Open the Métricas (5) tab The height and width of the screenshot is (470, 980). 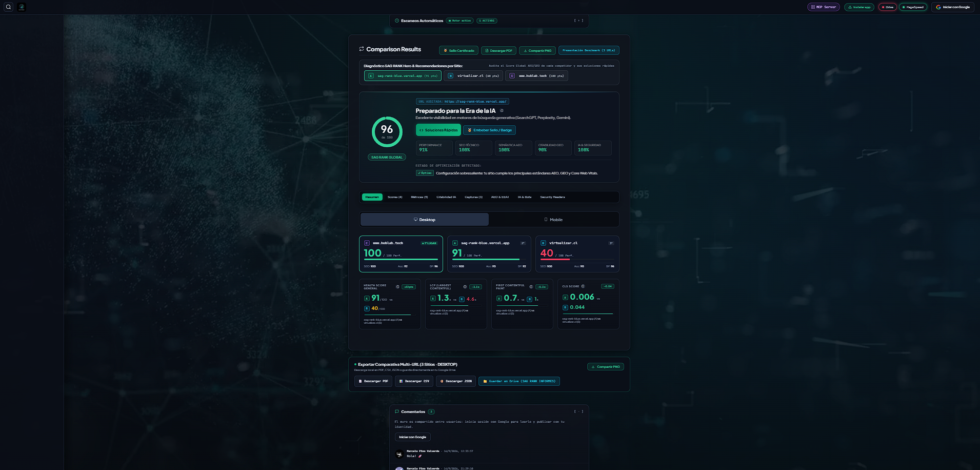coord(419,197)
